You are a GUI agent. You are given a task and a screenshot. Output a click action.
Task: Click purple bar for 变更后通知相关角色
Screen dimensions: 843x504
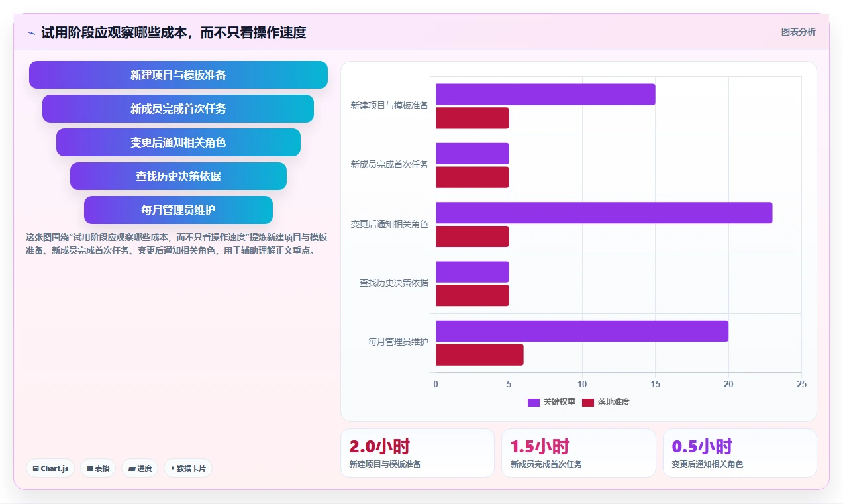click(604, 213)
